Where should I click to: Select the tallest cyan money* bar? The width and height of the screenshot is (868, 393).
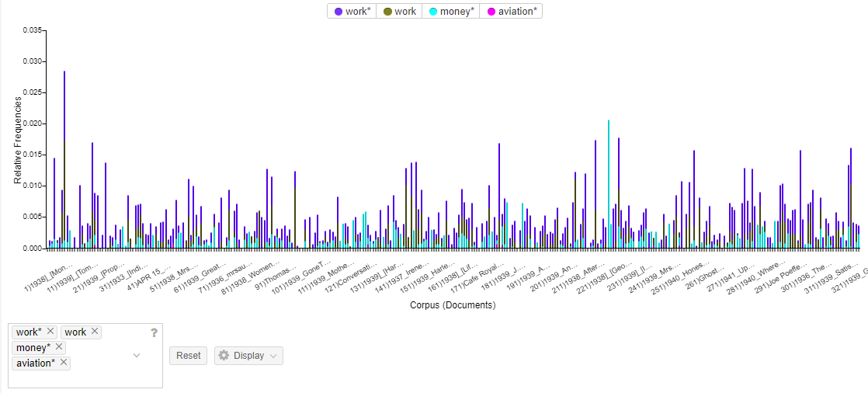(609, 184)
